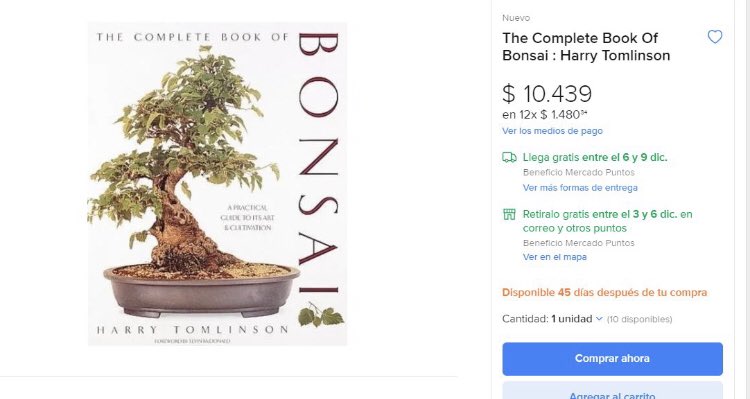Click the pickup store icon

point(509,214)
